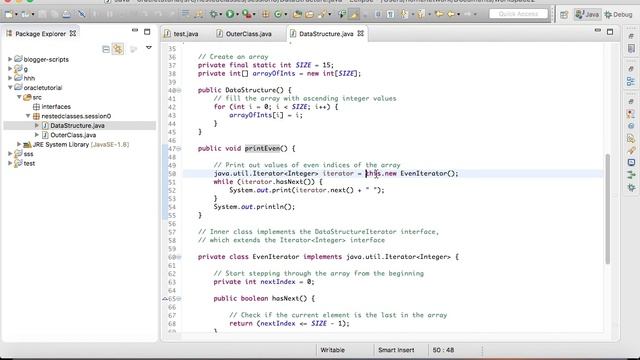Click the Open Task icon
The height and width of the screenshot is (360, 640).
point(309,15)
